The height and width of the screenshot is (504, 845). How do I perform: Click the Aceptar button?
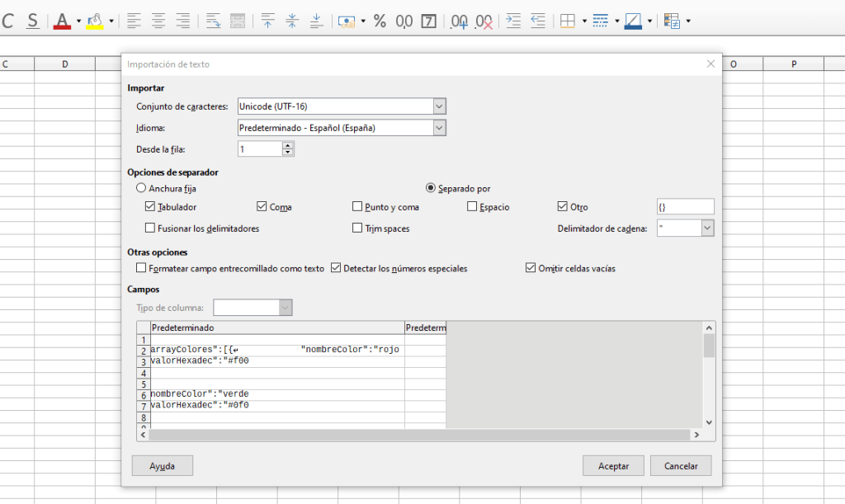click(x=613, y=466)
